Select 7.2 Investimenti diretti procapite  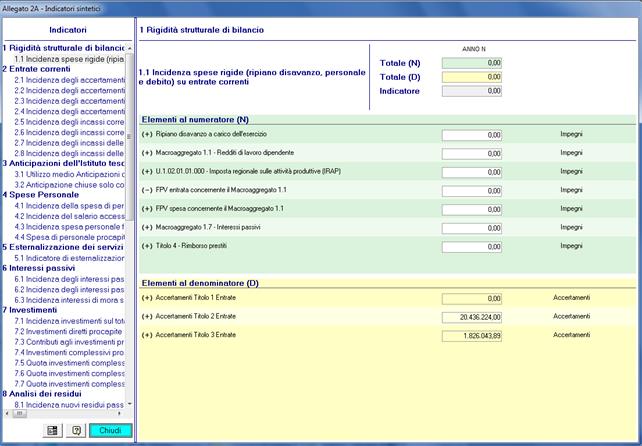click(68, 331)
